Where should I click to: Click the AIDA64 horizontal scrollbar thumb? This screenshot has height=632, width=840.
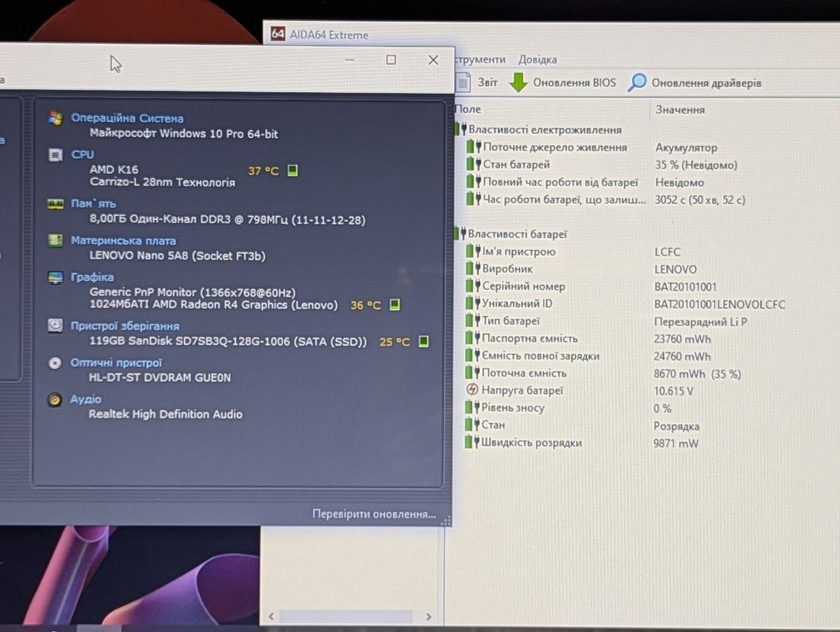pos(346,617)
